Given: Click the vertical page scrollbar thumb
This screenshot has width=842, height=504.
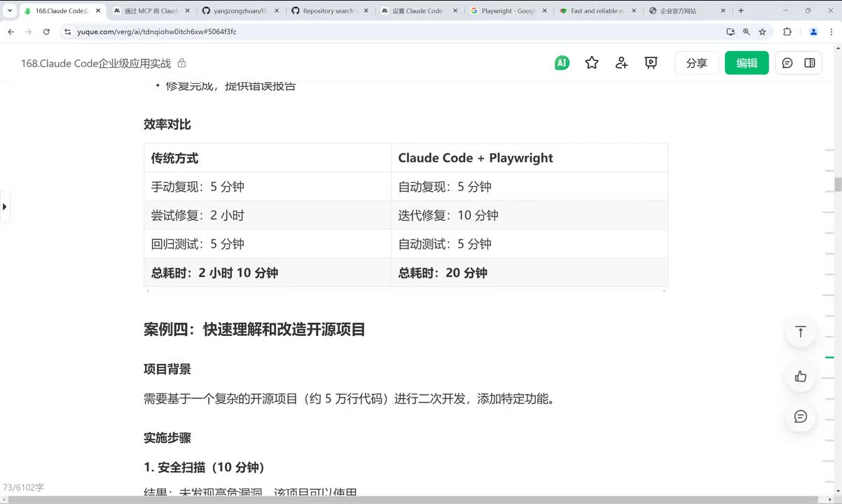Looking at the screenshot, I should click(838, 185).
